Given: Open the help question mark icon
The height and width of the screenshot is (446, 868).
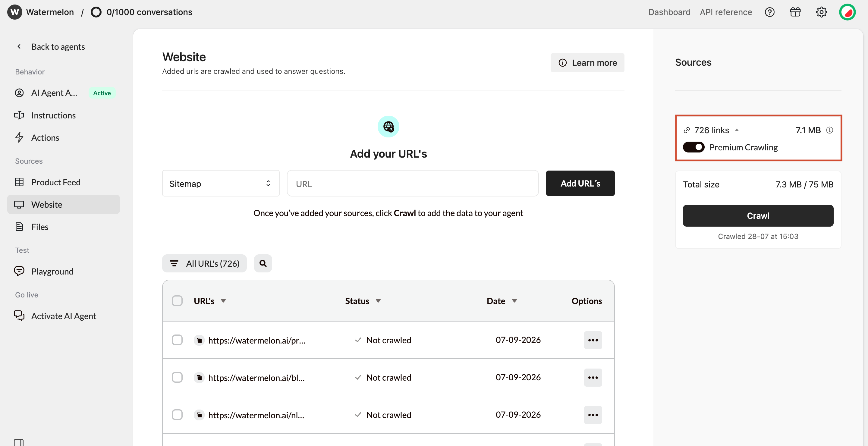Looking at the screenshot, I should (769, 12).
